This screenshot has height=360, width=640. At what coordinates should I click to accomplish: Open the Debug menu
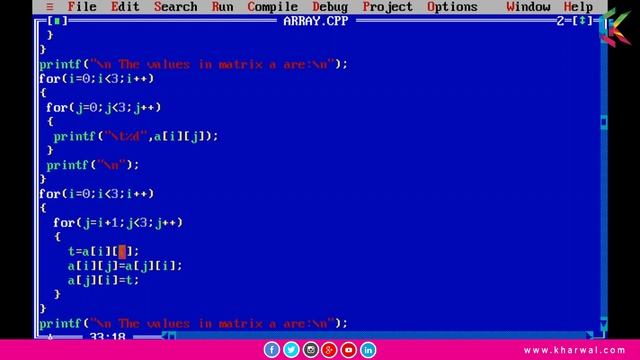point(330,7)
